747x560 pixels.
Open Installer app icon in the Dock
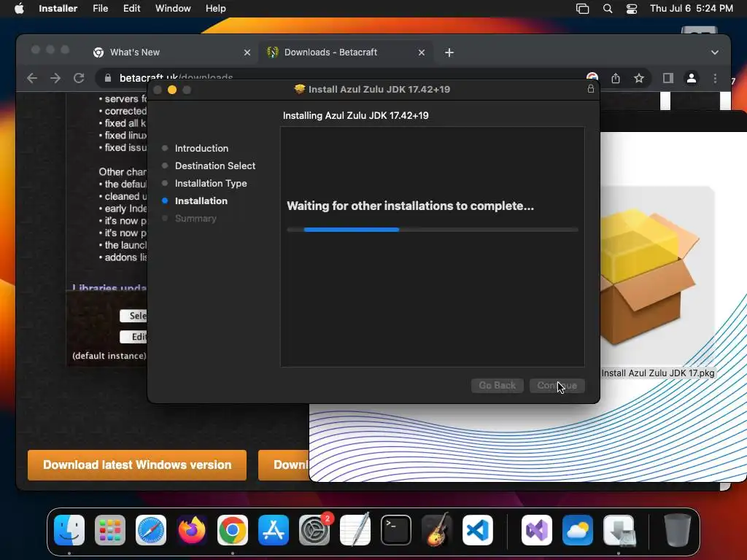tap(619, 530)
